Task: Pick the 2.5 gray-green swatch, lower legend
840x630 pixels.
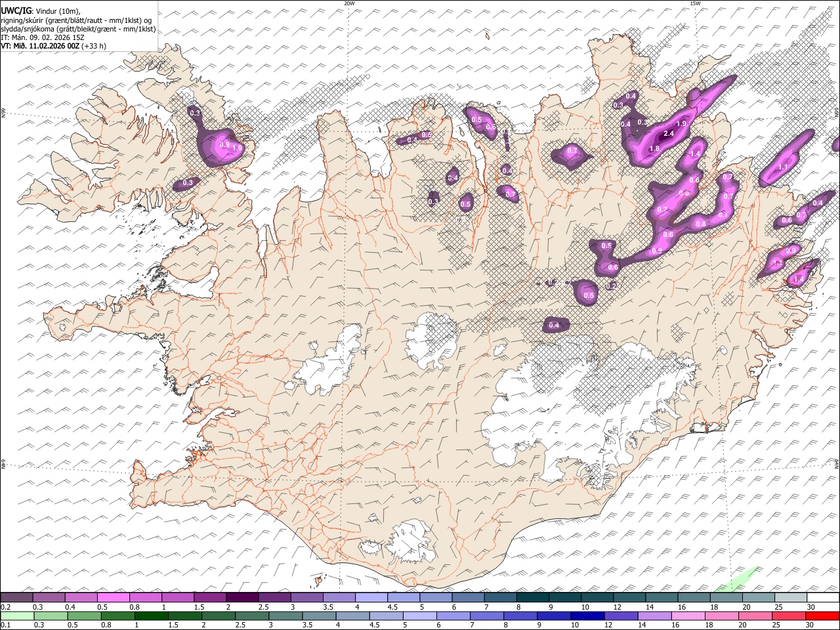Action: coord(251,616)
